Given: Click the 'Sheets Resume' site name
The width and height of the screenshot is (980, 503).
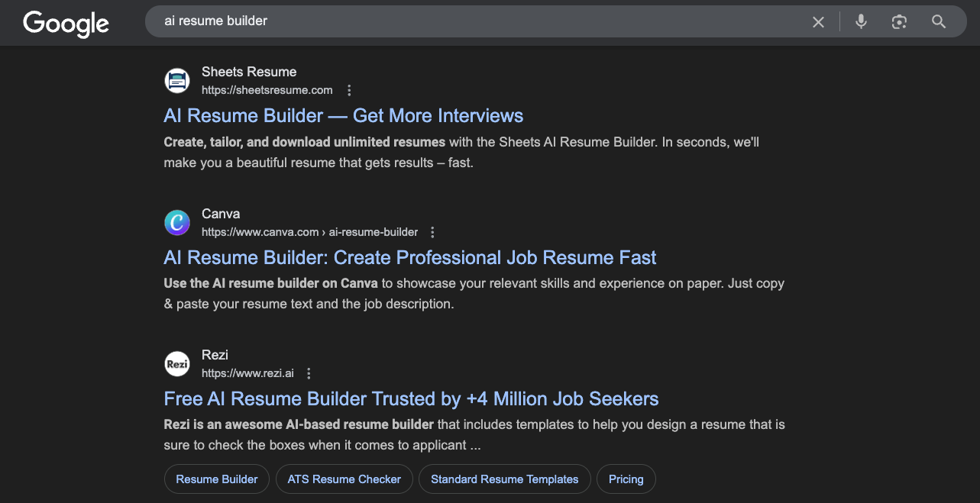Looking at the screenshot, I should pyautogui.click(x=249, y=72).
